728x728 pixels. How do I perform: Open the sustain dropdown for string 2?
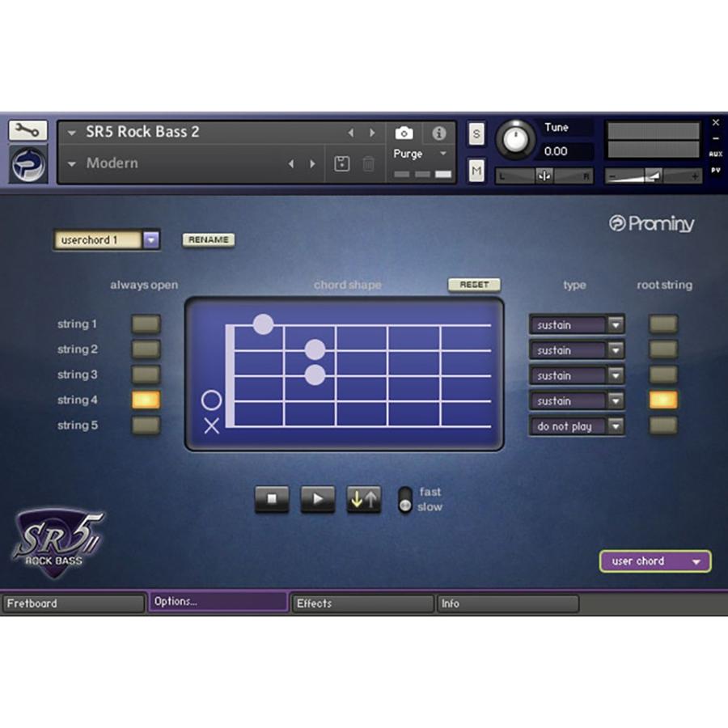click(x=616, y=349)
